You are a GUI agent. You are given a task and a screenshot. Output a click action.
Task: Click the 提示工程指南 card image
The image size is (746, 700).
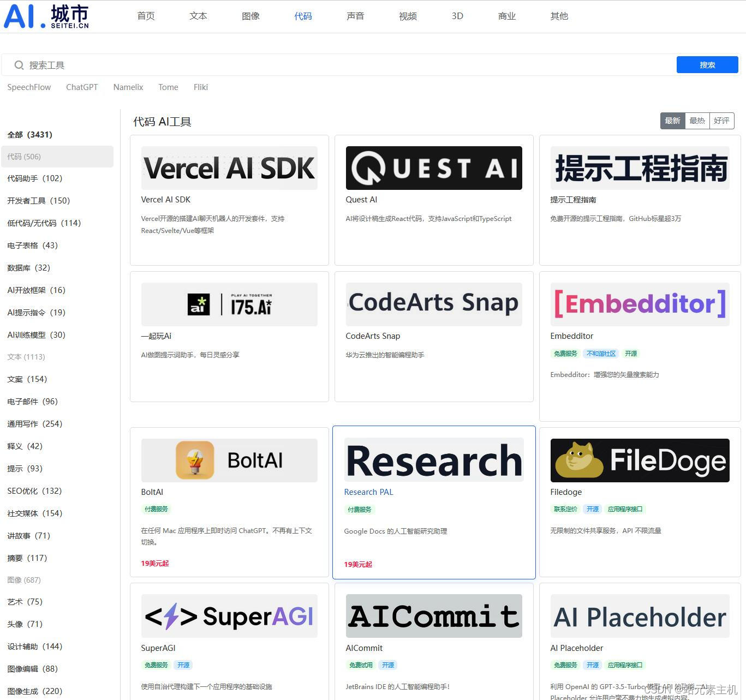[639, 168]
